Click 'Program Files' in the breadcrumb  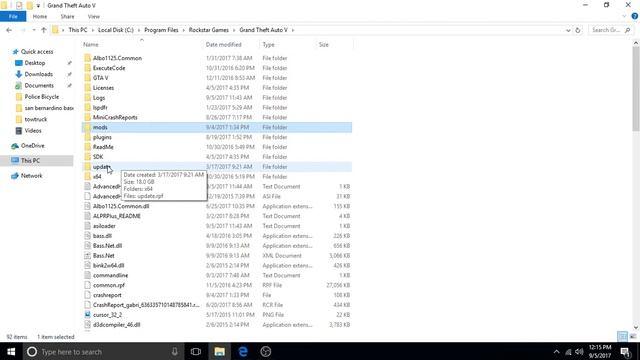161,30
